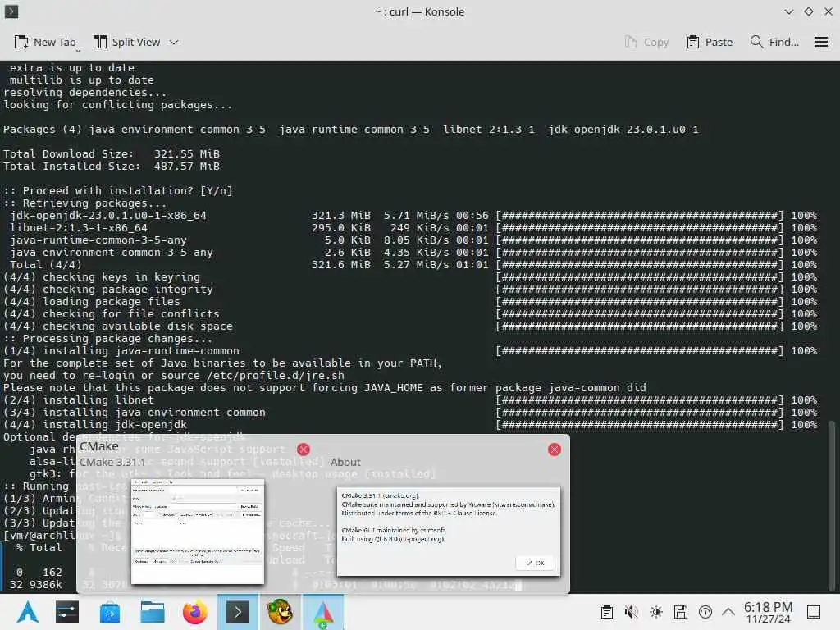Click the 'multilib is up to date' line
The width and height of the screenshot is (840, 630).
click(81, 80)
